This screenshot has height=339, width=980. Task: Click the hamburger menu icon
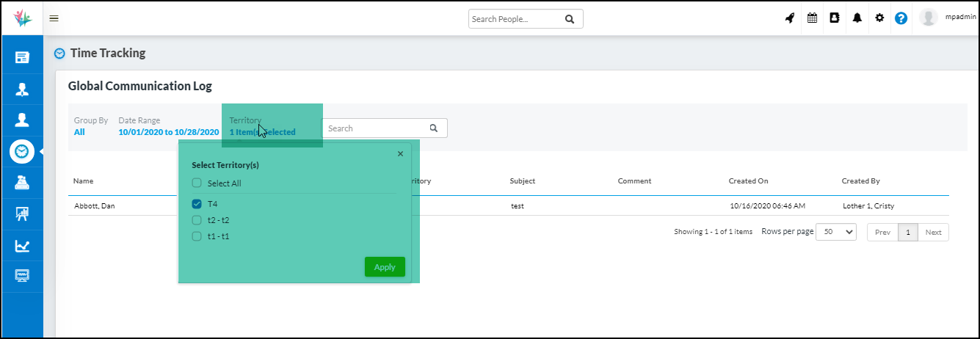tap(54, 18)
